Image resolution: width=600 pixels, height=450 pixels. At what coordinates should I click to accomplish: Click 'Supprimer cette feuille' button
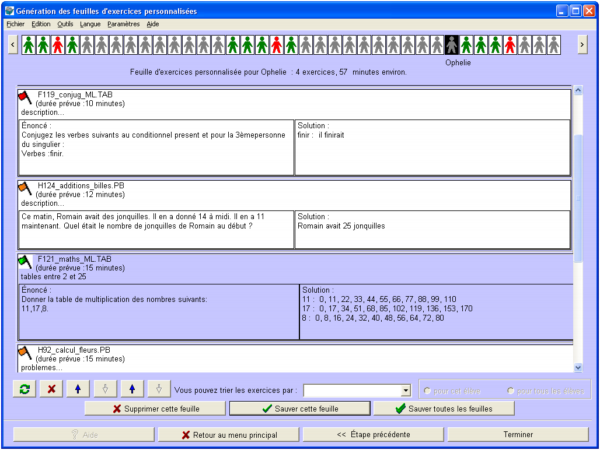(x=154, y=408)
